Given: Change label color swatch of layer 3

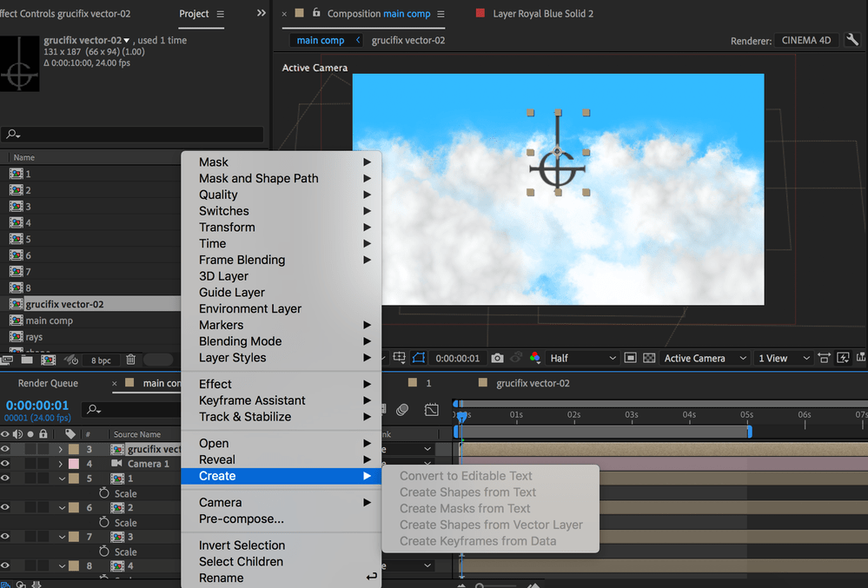Looking at the screenshot, I should point(74,449).
